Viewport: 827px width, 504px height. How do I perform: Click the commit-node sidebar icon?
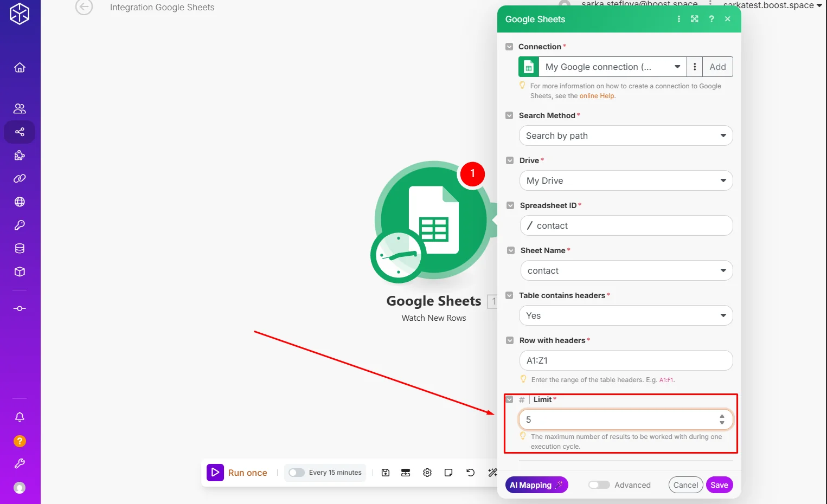pos(20,308)
